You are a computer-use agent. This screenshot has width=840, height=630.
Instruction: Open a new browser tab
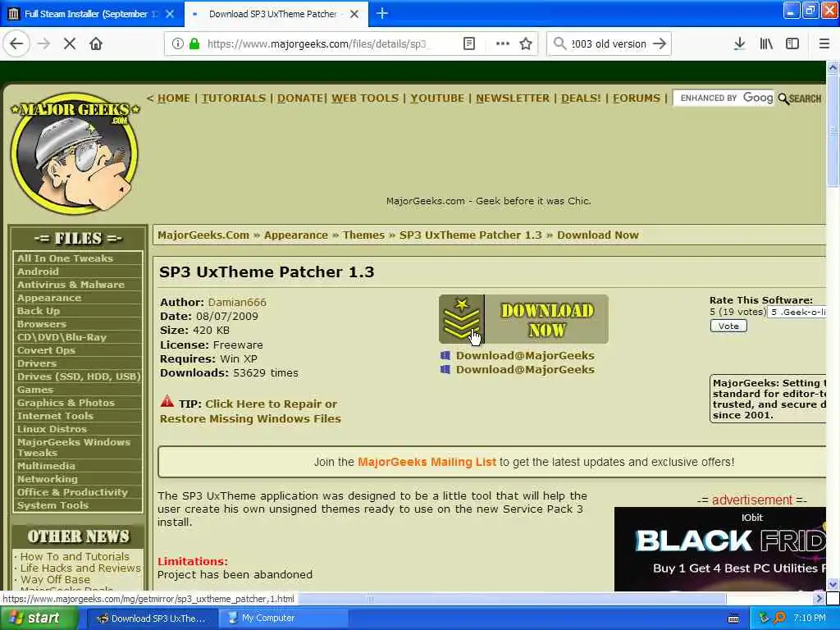click(382, 13)
